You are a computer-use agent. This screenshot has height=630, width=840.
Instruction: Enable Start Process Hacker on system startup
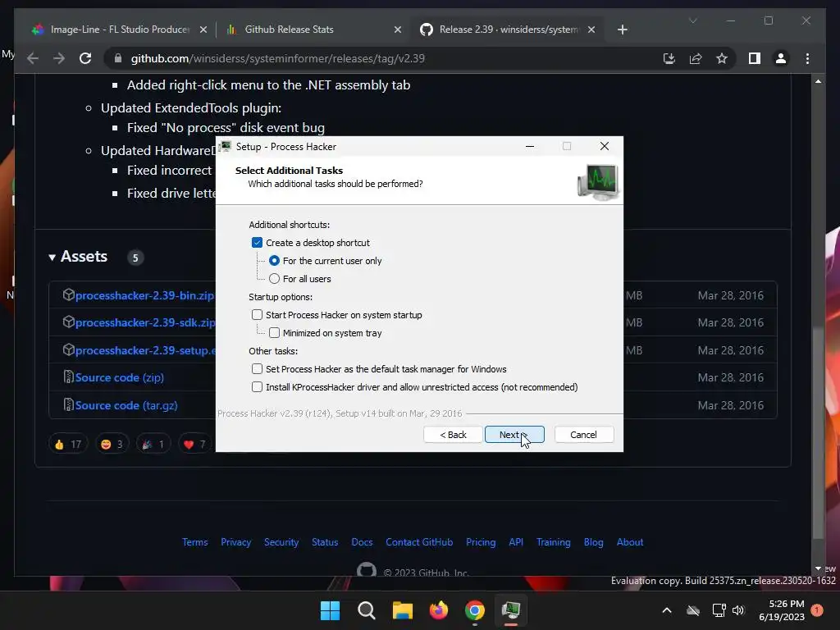click(x=257, y=315)
